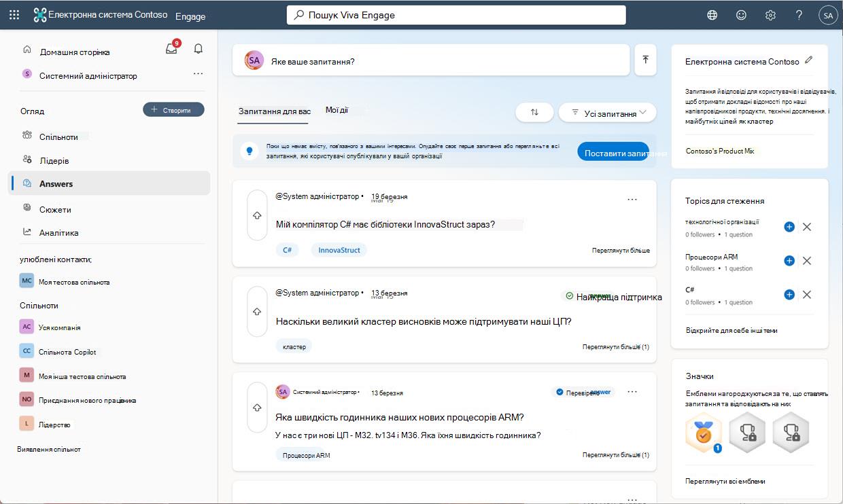The image size is (843, 504).
Task: Open Моя тестова спільнота favorite
Action: (x=65, y=281)
